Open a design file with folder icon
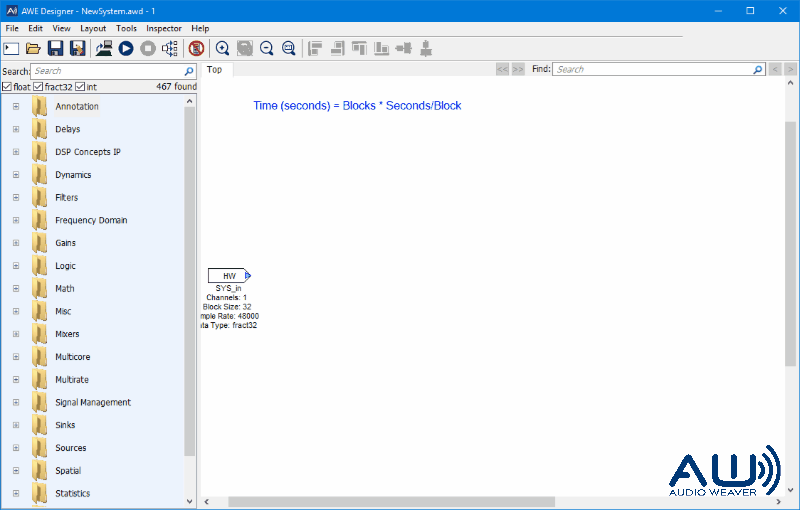800x510 pixels. tap(33, 48)
